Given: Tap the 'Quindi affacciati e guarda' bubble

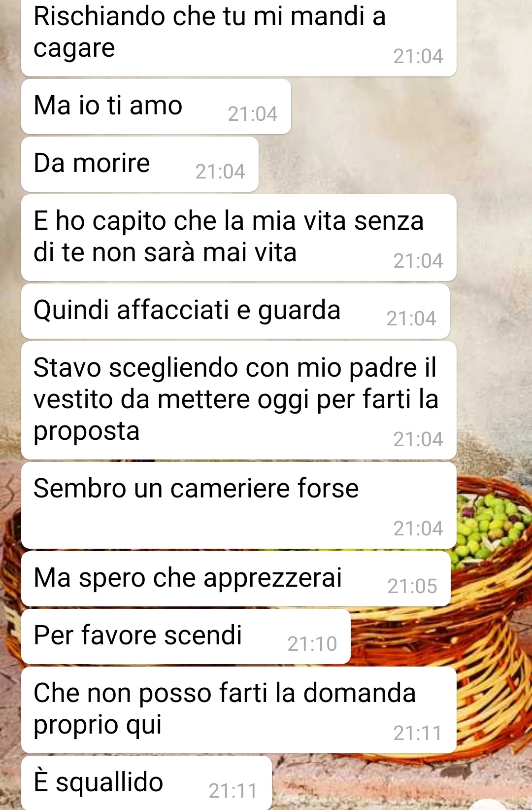Looking at the screenshot, I should [235, 311].
